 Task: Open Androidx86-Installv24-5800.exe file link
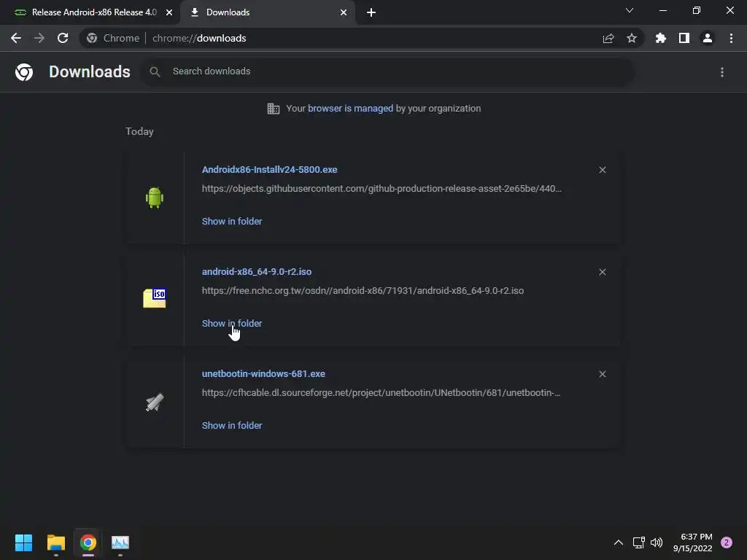click(x=270, y=169)
